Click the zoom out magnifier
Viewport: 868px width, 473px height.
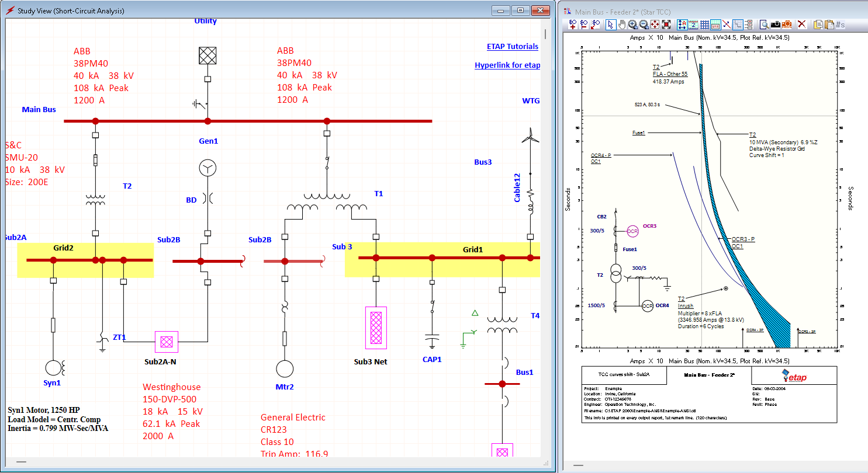coord(644,25)
